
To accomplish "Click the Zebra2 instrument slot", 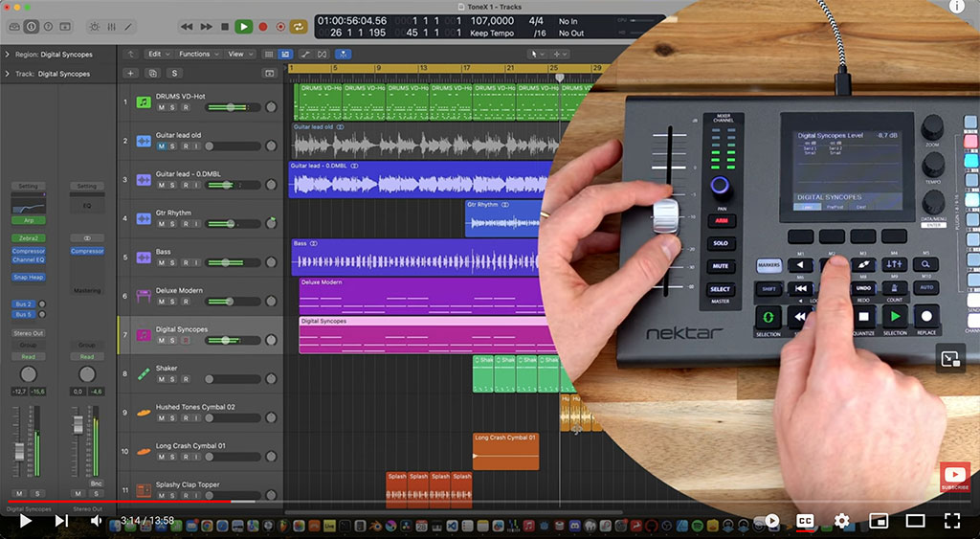I will pyautogui.click(x=28, y=238).
